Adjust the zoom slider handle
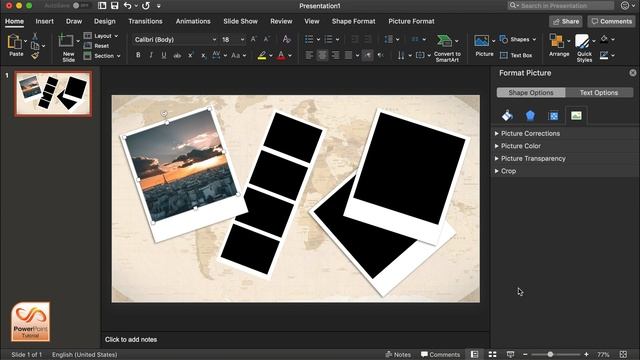Viewport: 640px width, 360px height. point(550,354)
